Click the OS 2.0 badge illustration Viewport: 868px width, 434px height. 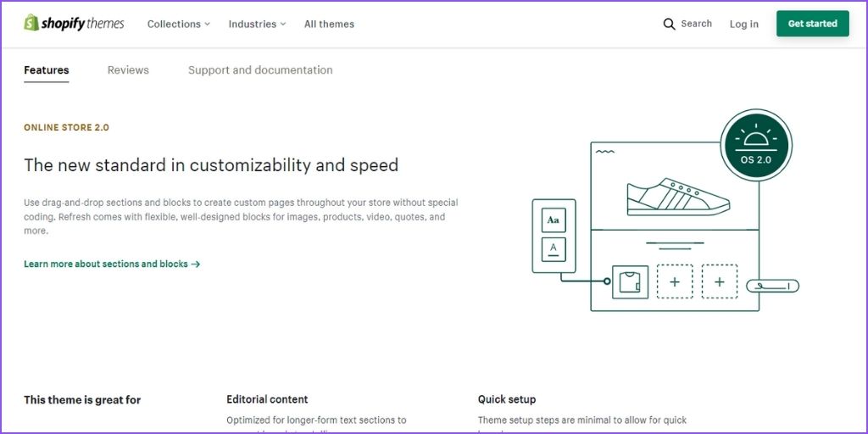tap(756, 145)
